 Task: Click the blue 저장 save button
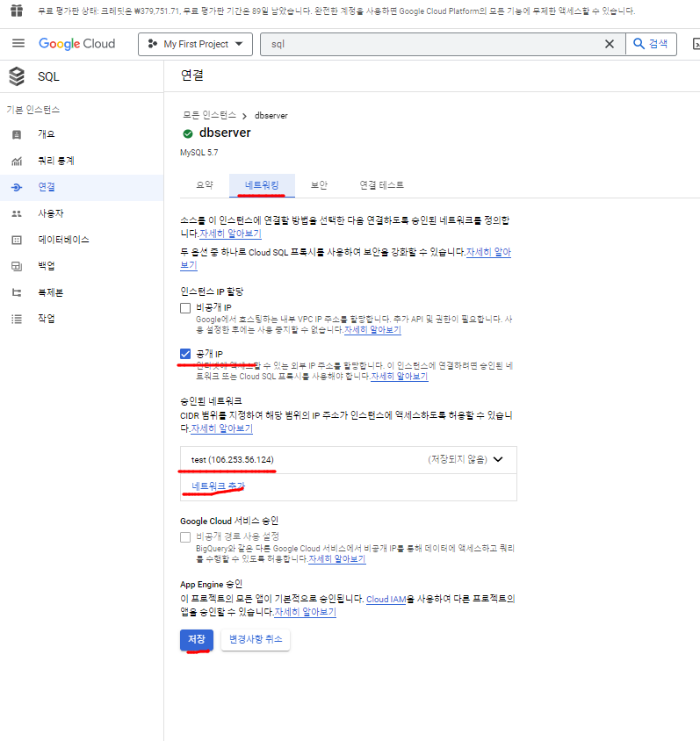click(x=196, y=640)
